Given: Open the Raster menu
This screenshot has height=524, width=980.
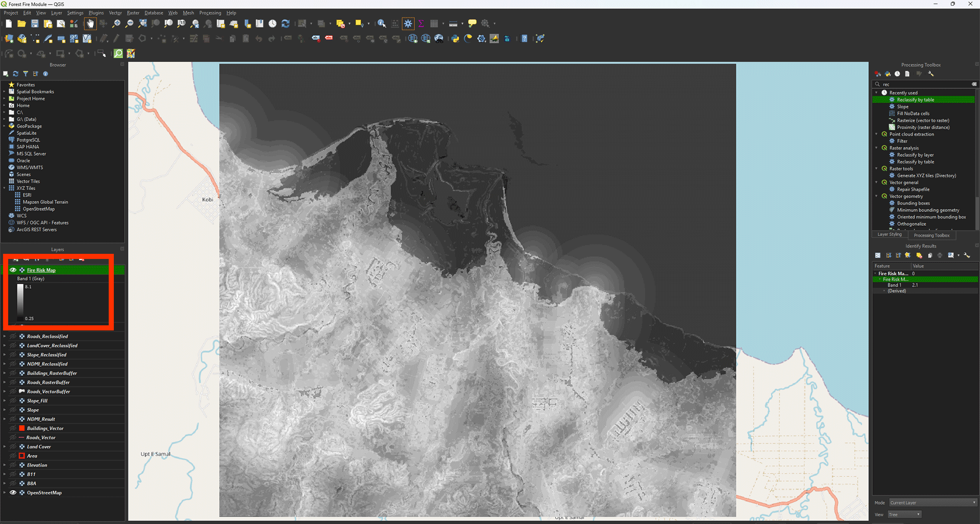Looking at the screenshot, I should pyautogui.click(x=133, y=13).
